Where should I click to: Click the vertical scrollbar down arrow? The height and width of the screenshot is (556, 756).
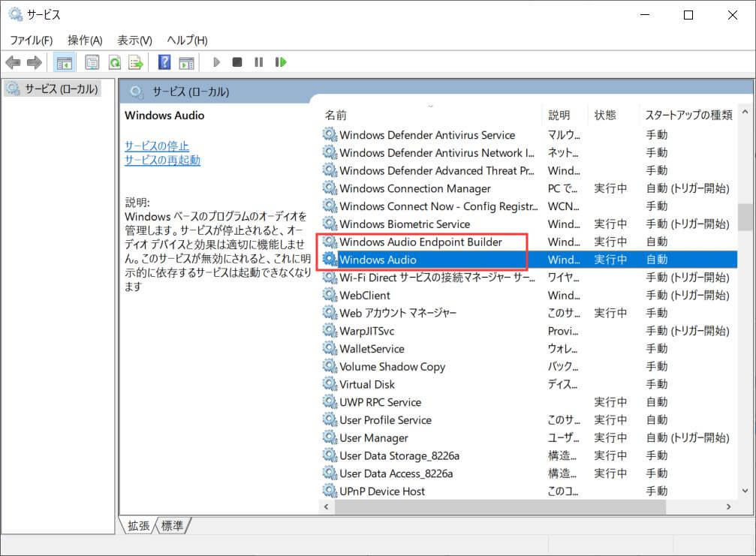[x=745, y=491]
